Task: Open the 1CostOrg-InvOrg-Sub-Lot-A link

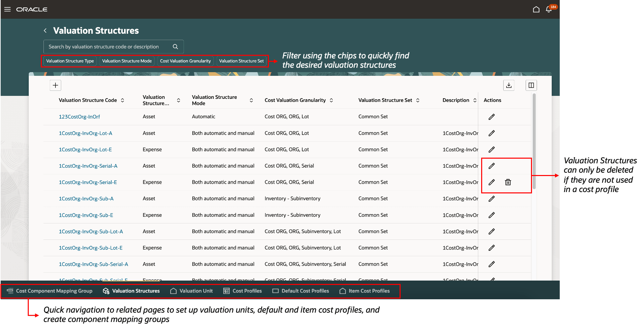Action: coord(91,231)
